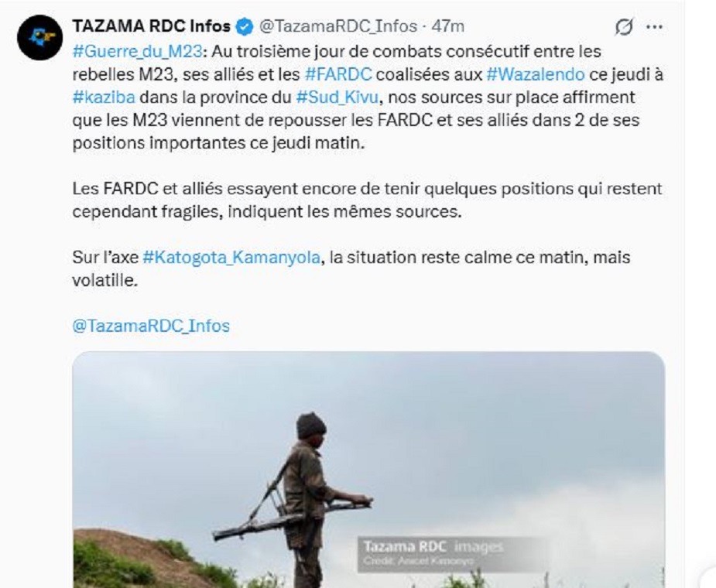
Task: Click the TAZAMA RDC Infos profile avatar
Action: point(39,37)
